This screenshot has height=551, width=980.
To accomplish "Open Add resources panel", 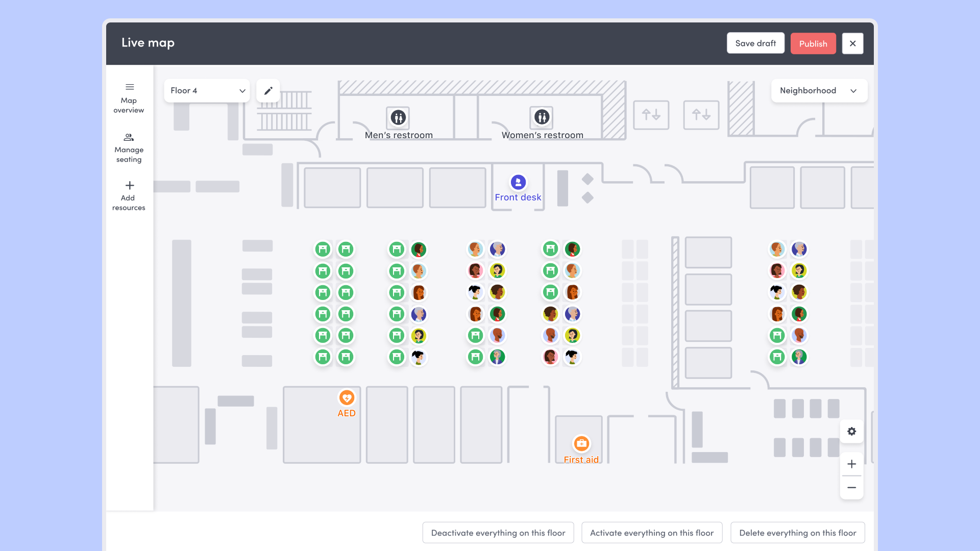I will (129, 196).
